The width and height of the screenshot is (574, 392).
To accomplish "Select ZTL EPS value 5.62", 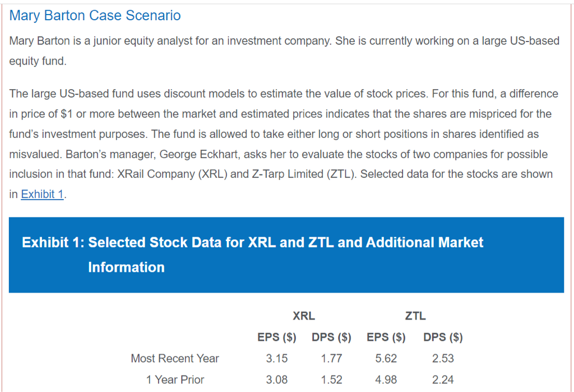I will [x=386, y=358].
